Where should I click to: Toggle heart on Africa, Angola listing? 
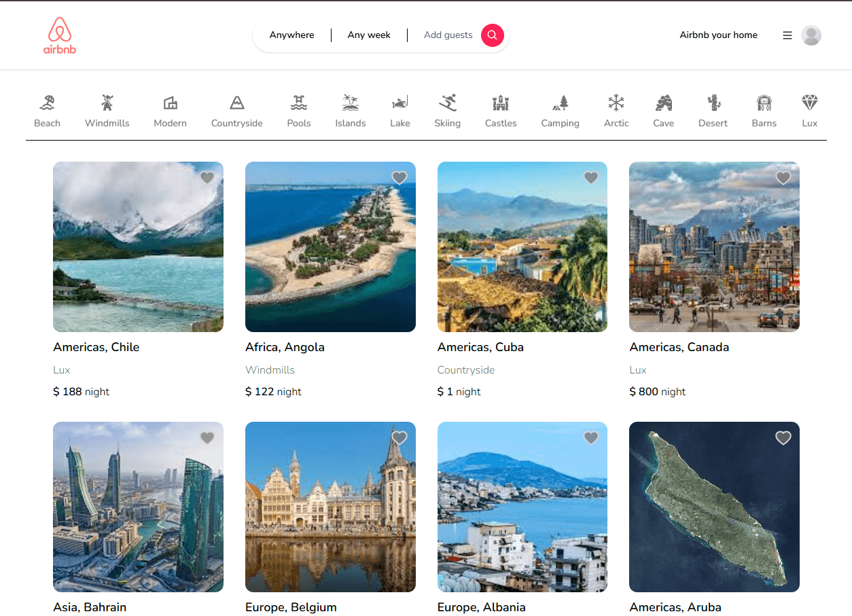point(400,178)
